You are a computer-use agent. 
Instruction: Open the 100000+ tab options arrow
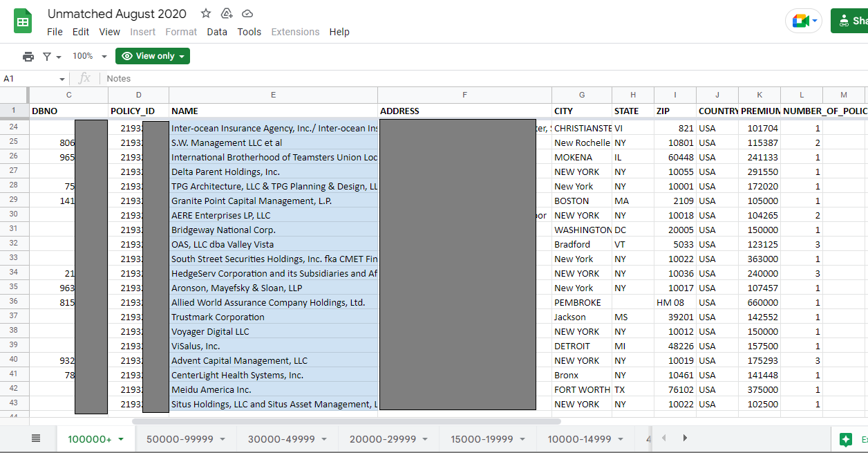coord(121,439)
